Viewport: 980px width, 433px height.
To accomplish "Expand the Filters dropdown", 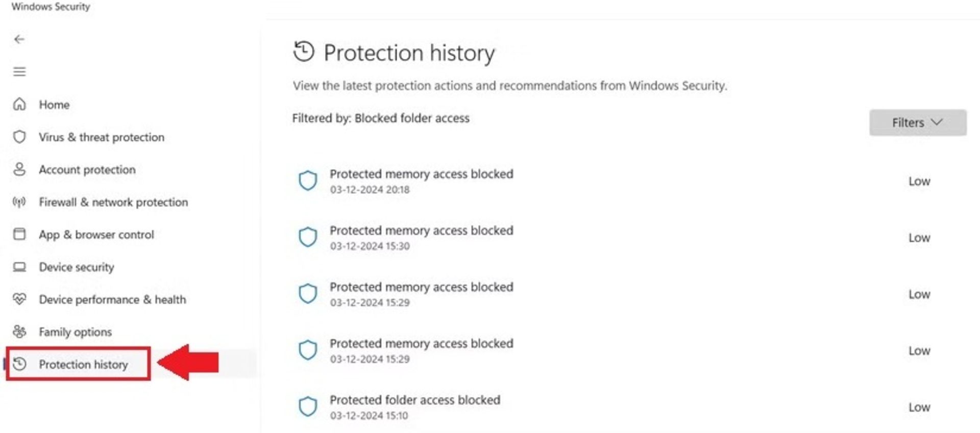I will coord(918,122).
